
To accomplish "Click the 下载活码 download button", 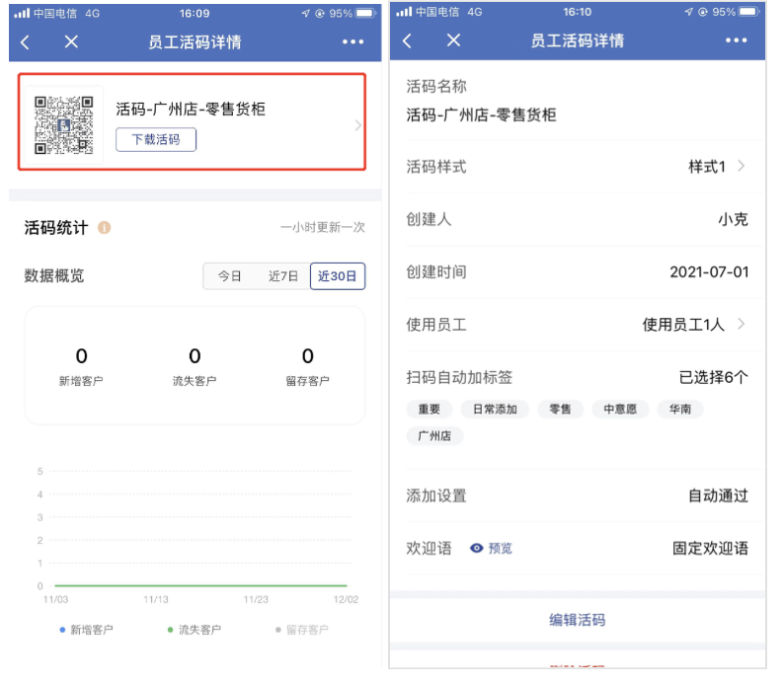I will coord(156,139).
